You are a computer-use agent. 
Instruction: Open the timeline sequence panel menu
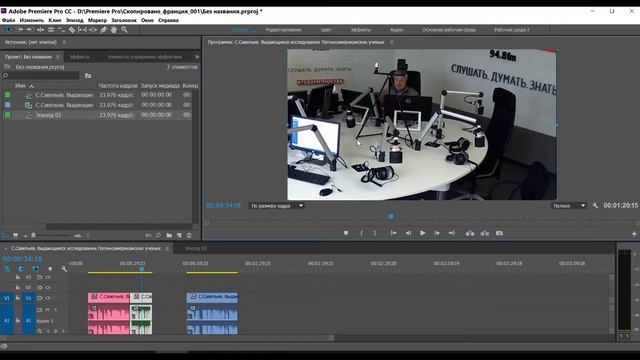[x=167, y=248]
